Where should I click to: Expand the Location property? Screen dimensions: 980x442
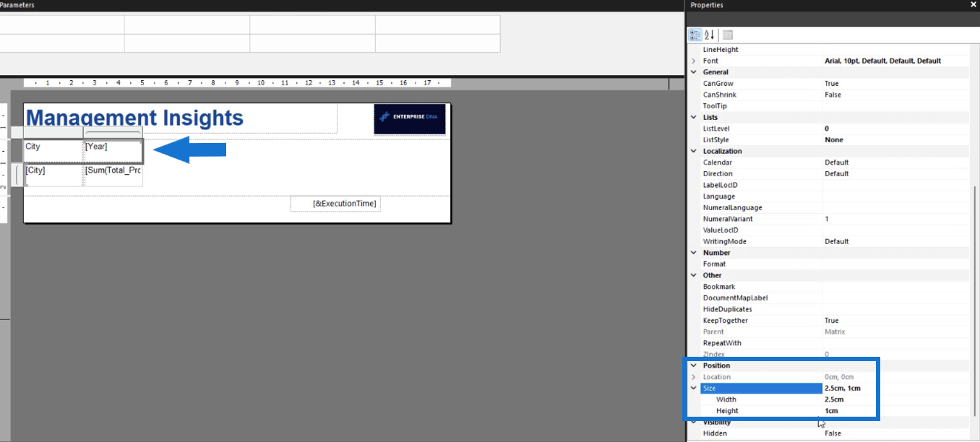click(x=694, y=377)
